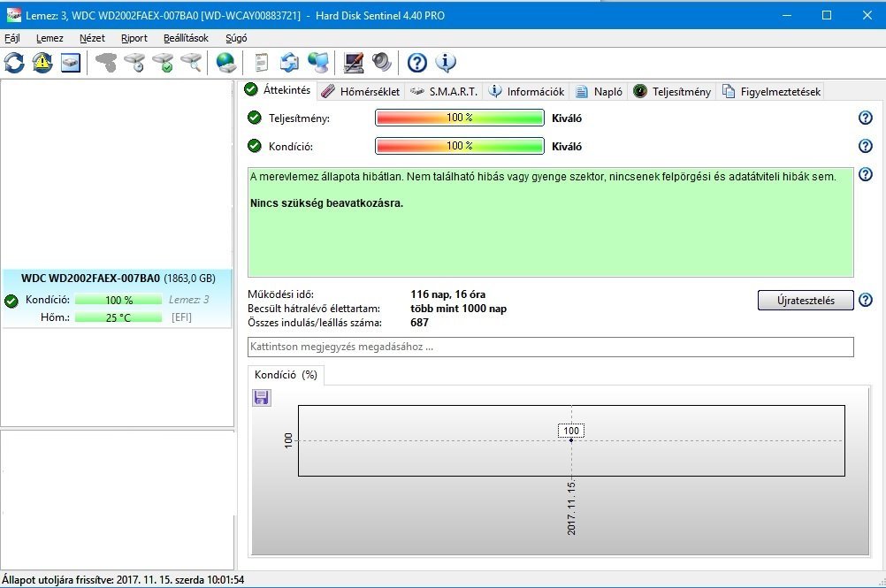Click the 'Nincs szükség beavatkozásra.' text

pyautogui.click(x=326, y=203)
